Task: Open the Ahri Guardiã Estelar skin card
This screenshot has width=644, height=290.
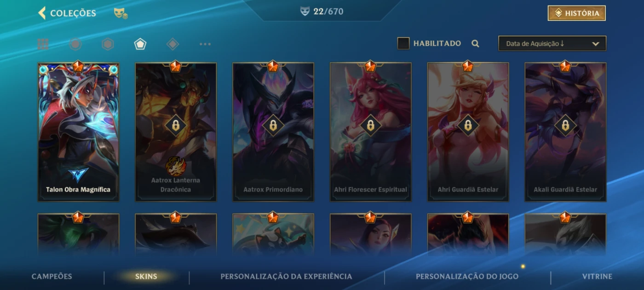Action: point(468,132)
